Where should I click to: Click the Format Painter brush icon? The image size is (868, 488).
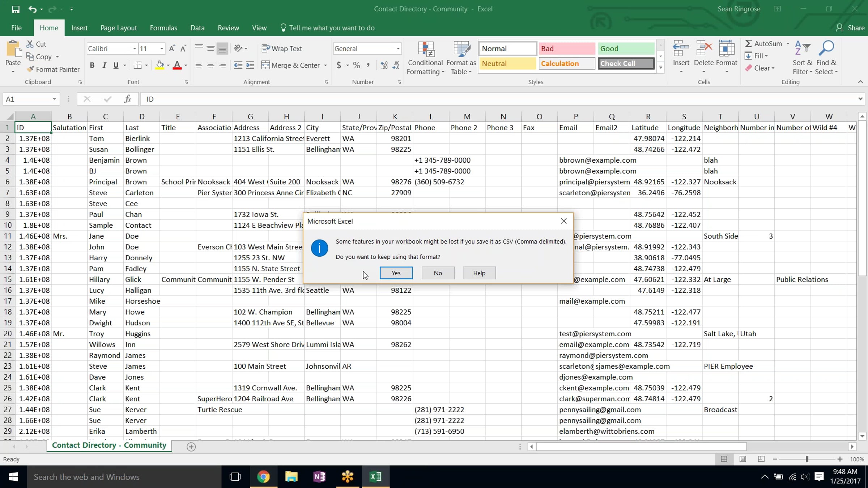(x=30, y=69)
